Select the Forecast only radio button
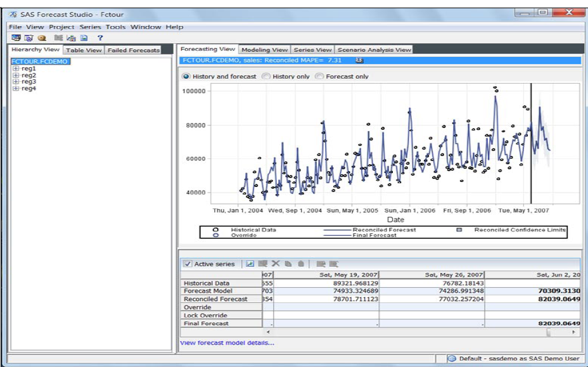Screen dimensions: 588x367 pyautogui.click(x=319, y=77)
